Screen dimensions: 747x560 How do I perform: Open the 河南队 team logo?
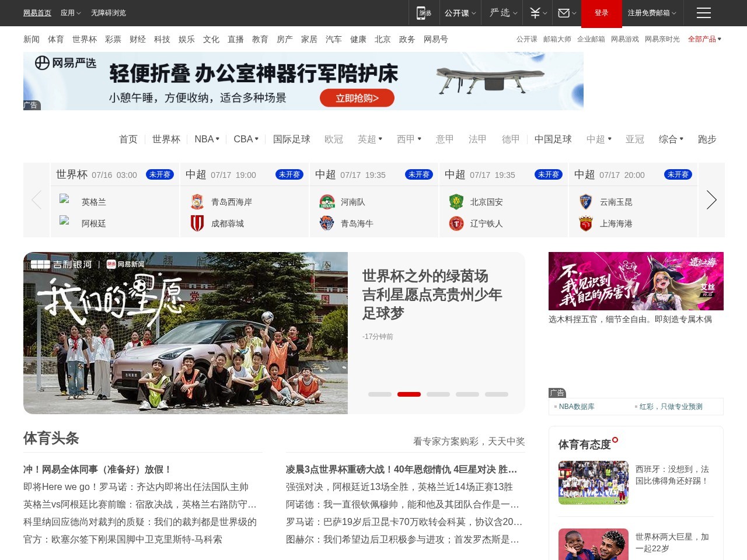pos(327,202)
